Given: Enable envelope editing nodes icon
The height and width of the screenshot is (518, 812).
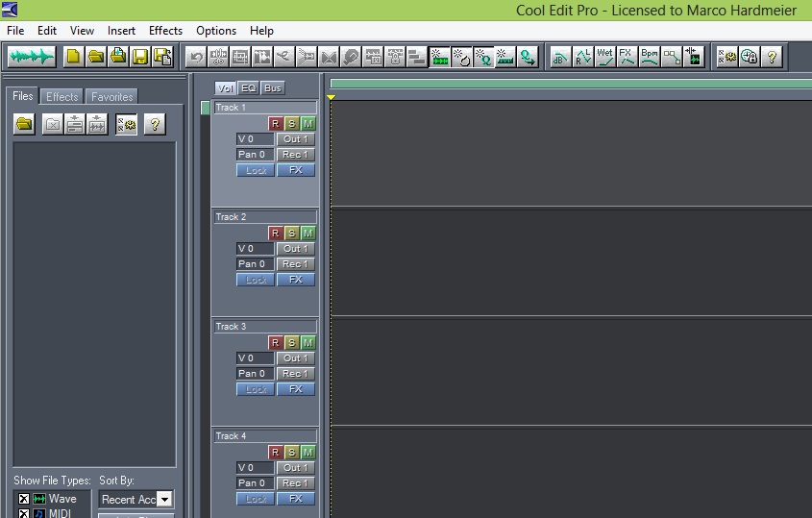Looking at the screenshot, I should point(672,57).
